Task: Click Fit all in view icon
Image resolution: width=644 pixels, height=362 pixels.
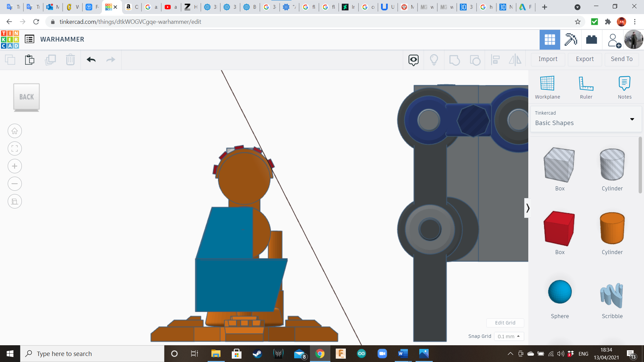Action: click(15, 148)
